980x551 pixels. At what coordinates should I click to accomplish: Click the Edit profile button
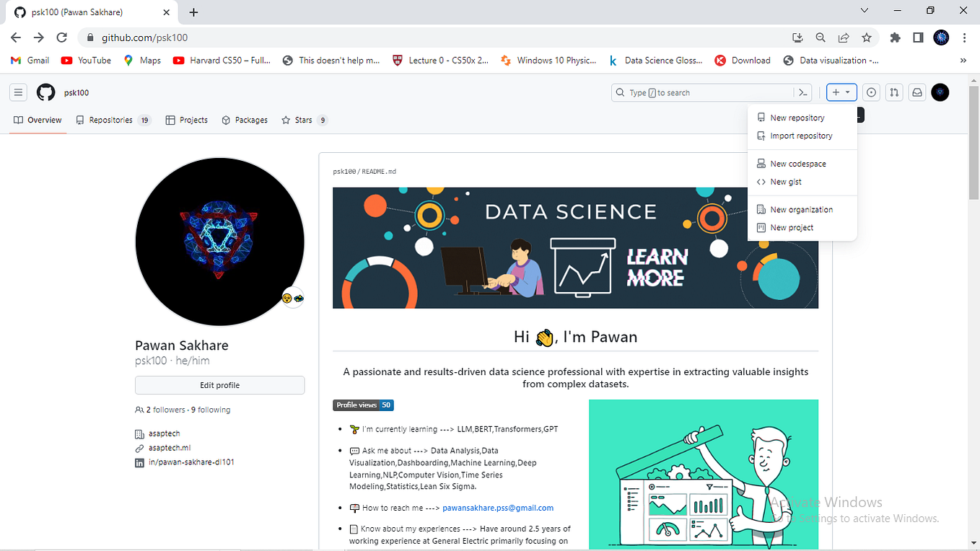coord(219,385)
